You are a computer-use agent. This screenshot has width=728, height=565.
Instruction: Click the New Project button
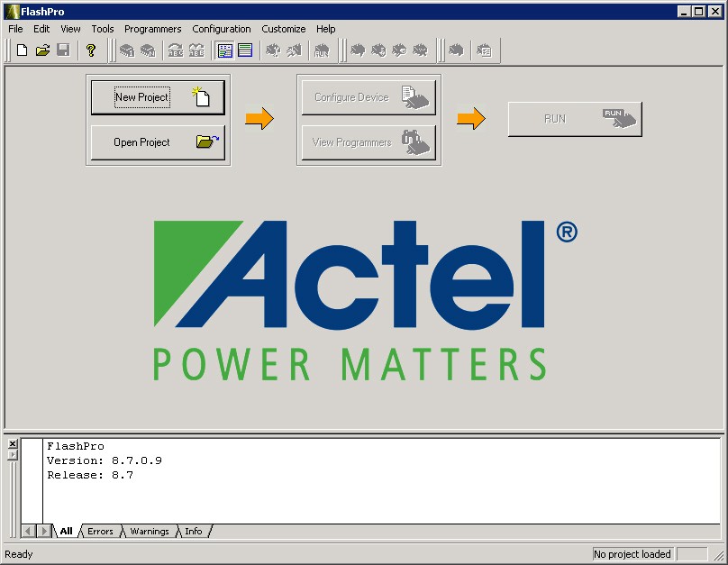(x=158, y=97)
